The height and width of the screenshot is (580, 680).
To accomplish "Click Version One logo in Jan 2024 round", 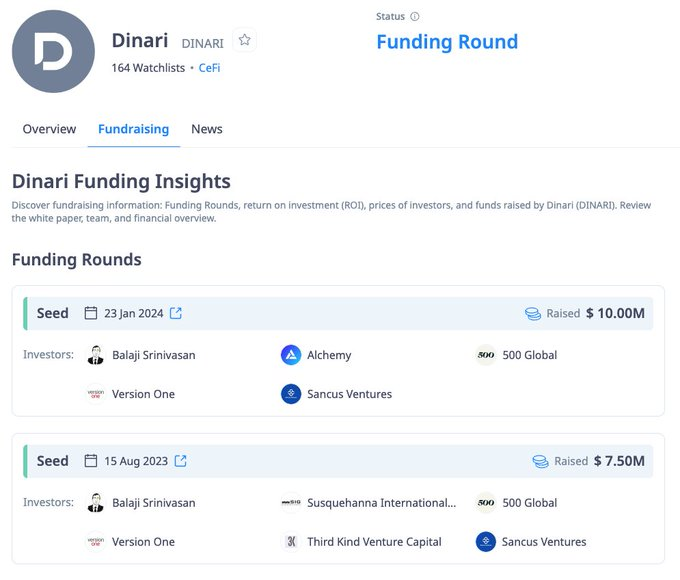I will [x=96, y=394].
